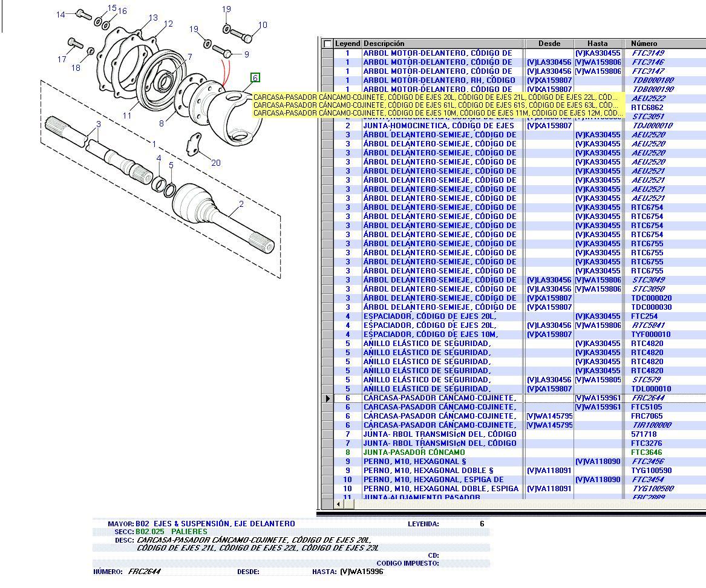Image resolution: width=706 pixels, height=588 pixels.
Task: Click the Hasta column header
Action: (598, 44)
